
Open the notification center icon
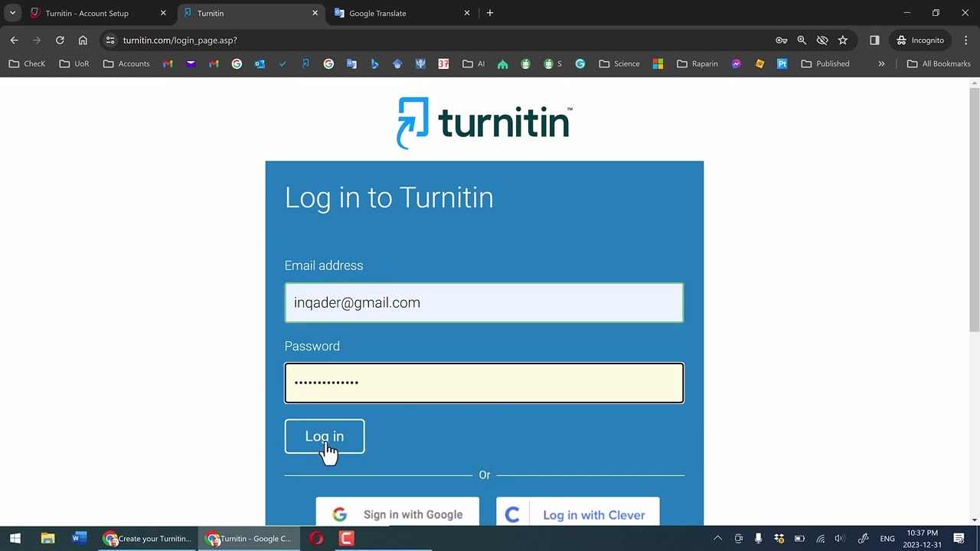[959, 539]
